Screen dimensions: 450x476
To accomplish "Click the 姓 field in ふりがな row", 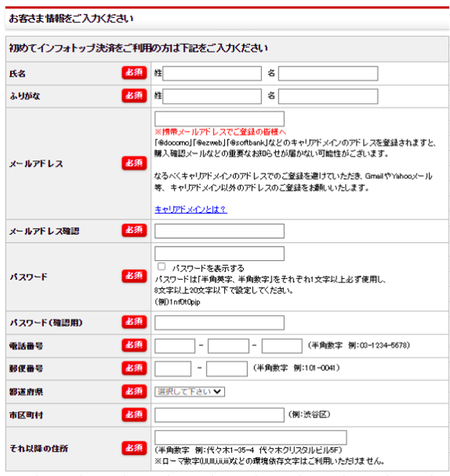I will (213, 96).
